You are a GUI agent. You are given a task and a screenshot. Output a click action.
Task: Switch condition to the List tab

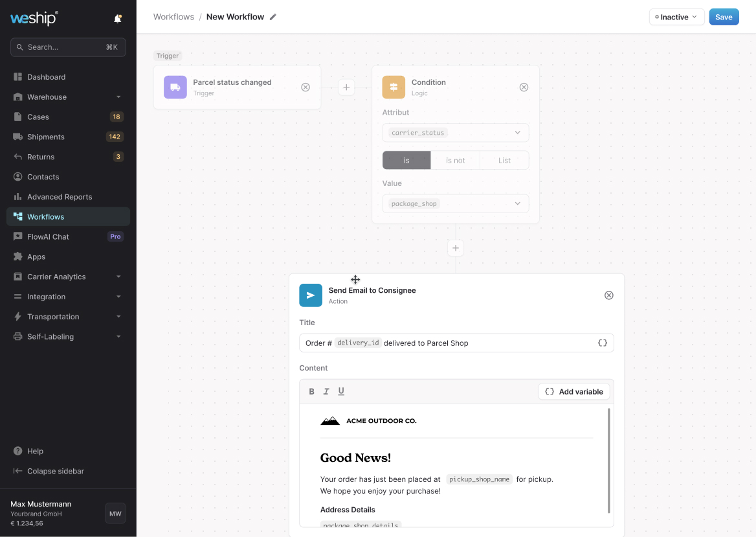(x=504, y=160)
